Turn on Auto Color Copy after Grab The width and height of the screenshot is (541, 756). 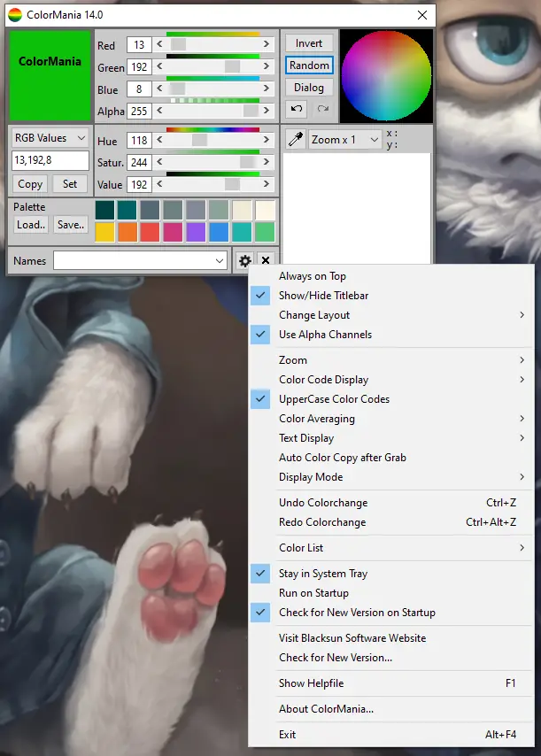point(391,458)
